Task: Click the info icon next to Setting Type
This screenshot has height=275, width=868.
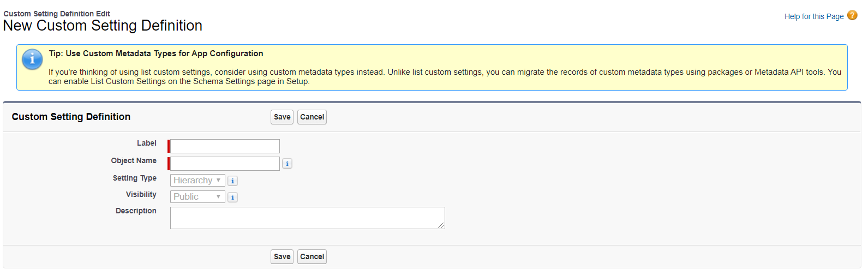Action: 232,181
